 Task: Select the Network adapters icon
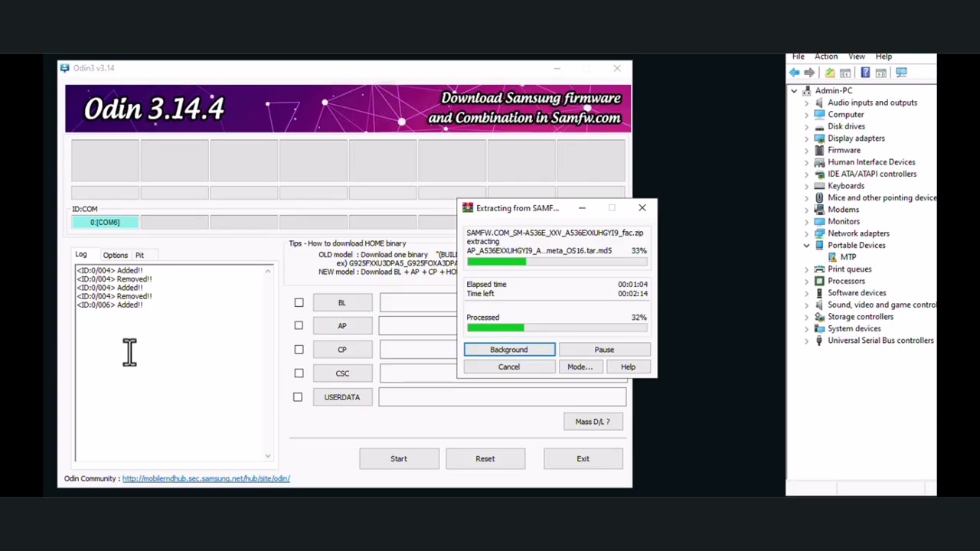[819, 233]
